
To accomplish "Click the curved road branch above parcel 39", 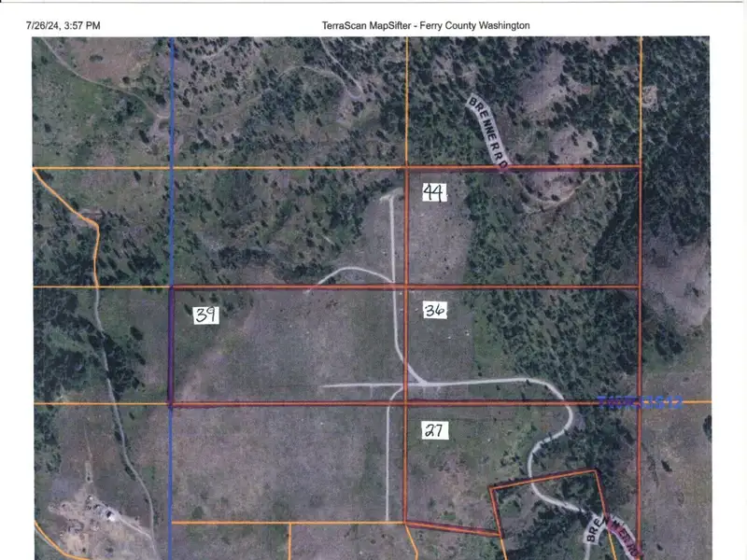I will pyautogui.click(x=347, y=272).
